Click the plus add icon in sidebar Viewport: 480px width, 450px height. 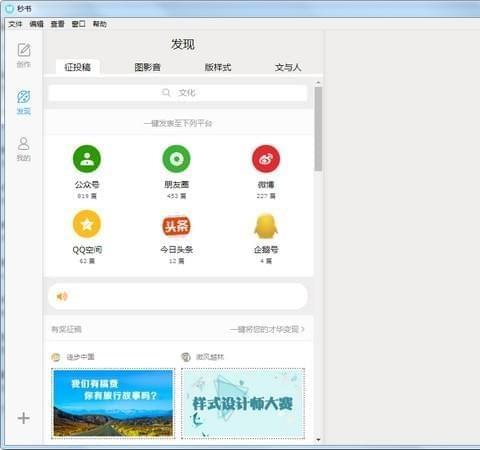(24, 418)
